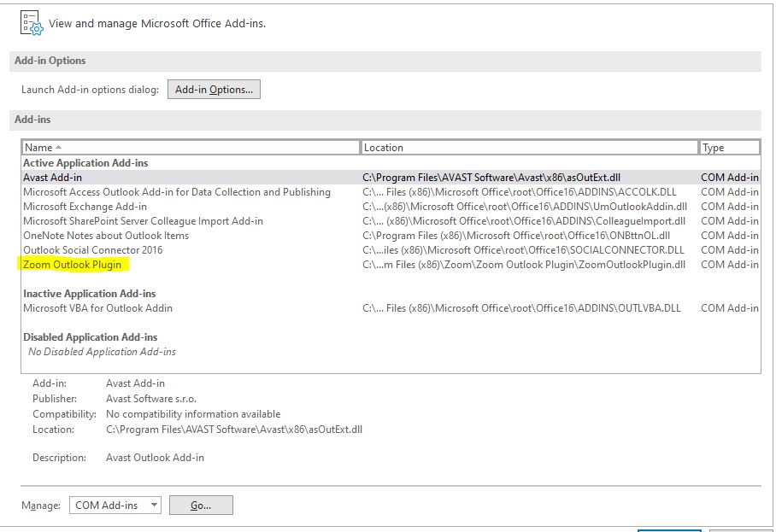The height and width of the screenshot is (532, 776).
Task: Click the Add-in name value in details
Action: click(x=135, y=383)
